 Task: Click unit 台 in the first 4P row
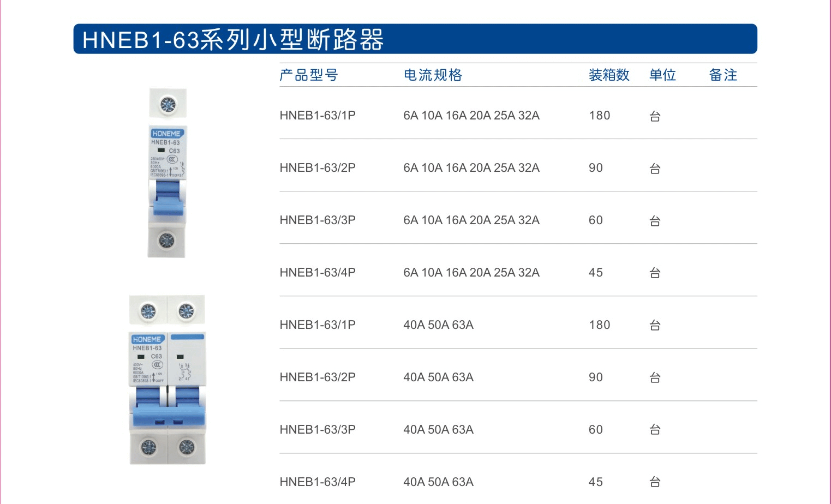click(x=655, y=273)
